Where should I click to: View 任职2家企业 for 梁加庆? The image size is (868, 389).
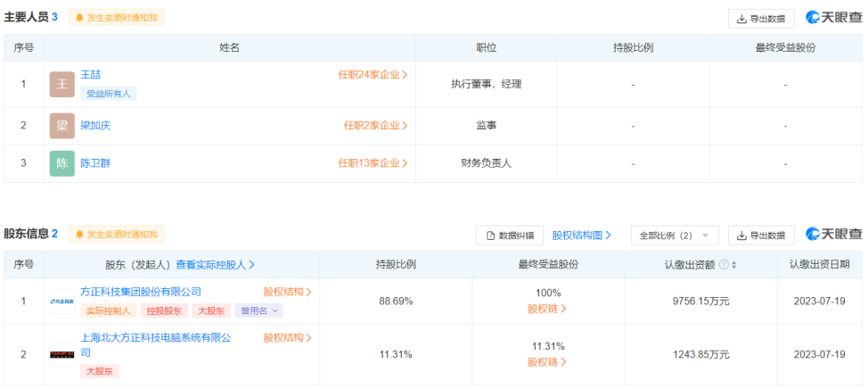[376, 126]
